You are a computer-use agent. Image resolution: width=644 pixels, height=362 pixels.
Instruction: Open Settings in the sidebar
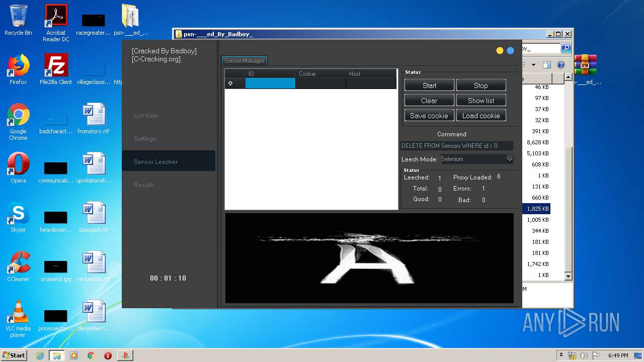tap(145, 139)
